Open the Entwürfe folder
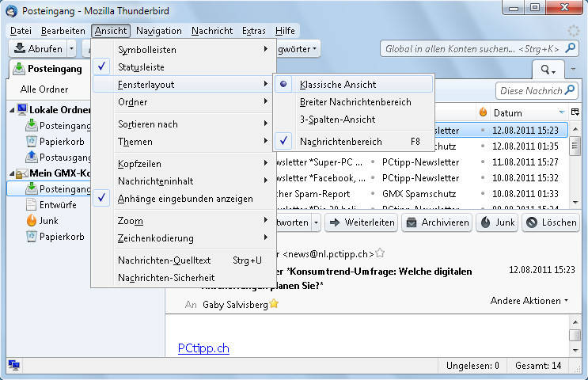Screen dimensions: 588x380 (x=51, y=205)
